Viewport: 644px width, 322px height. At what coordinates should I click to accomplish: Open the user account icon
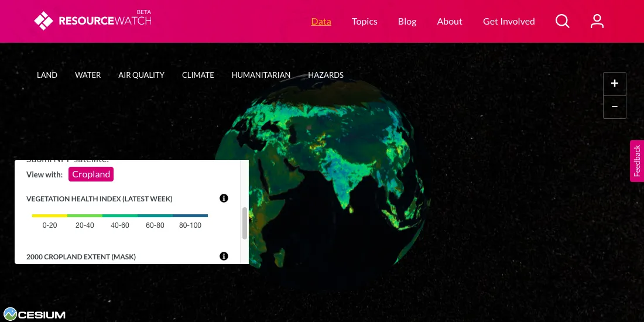[597, 21]
